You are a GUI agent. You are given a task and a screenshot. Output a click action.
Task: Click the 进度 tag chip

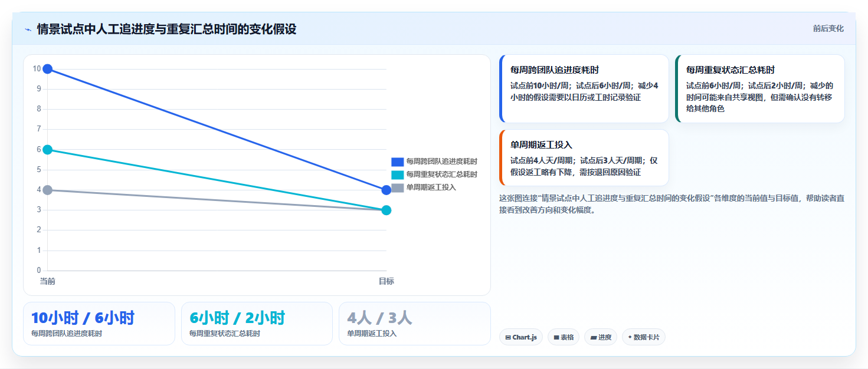point(601,337)
